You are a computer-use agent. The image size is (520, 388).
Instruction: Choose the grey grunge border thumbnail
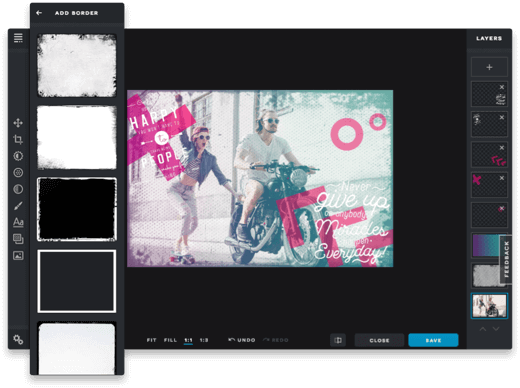tap(77, 65)
